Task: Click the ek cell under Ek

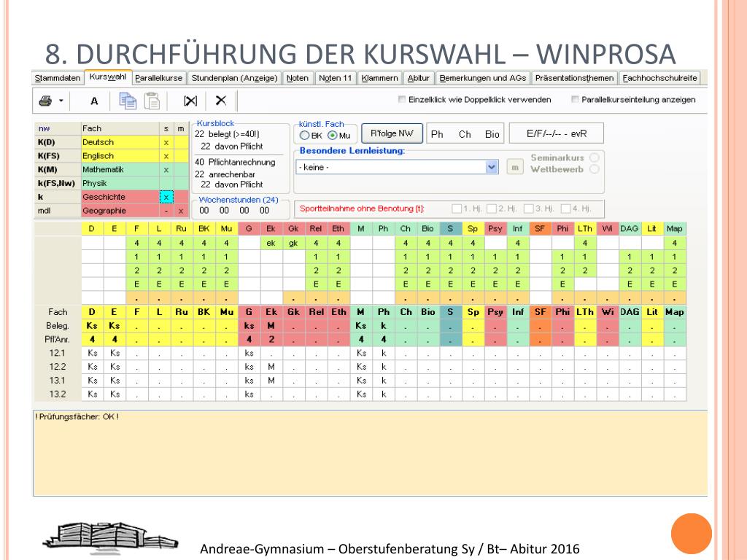Action: pos(271,243)
